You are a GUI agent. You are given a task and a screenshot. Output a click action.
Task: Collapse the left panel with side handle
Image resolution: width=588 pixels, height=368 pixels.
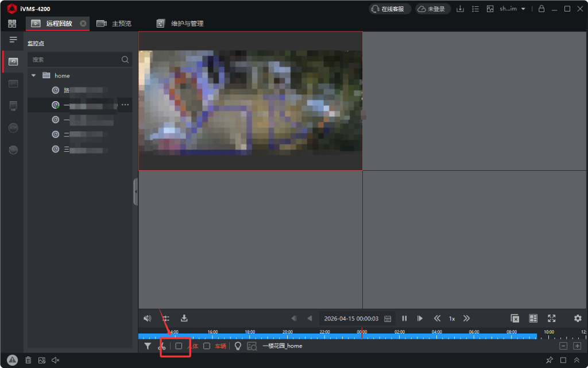pos(136,191)
